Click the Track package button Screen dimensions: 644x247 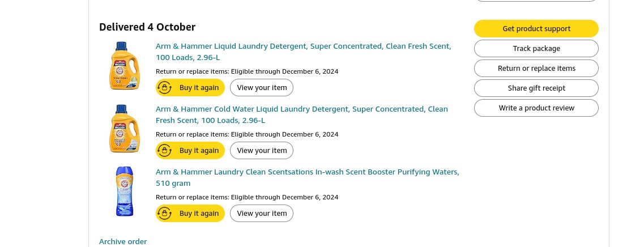[536, 49]
